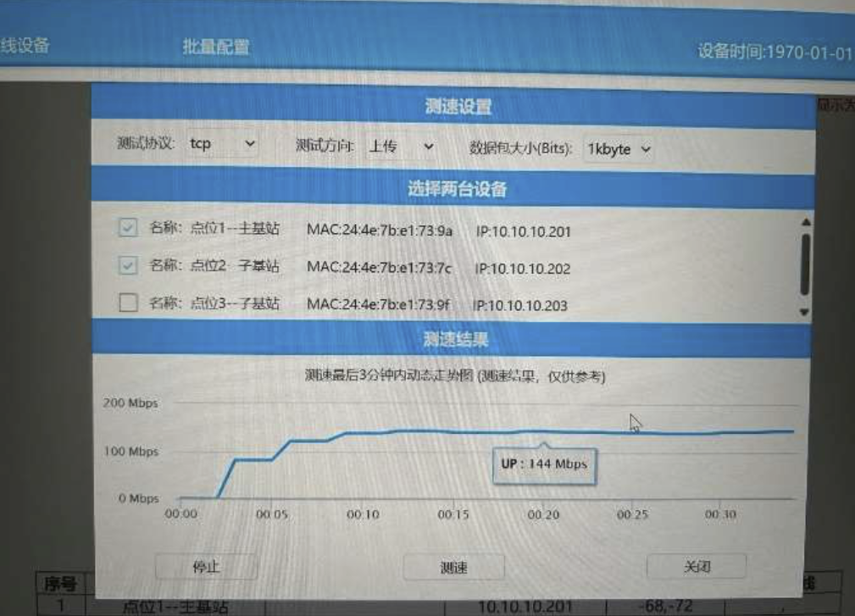Image resolution: width=855 pixels, height=616 pixels.
Task: Select MAC:24:4e:7b:e1:73:9f text
Action: tap(378, 303)
